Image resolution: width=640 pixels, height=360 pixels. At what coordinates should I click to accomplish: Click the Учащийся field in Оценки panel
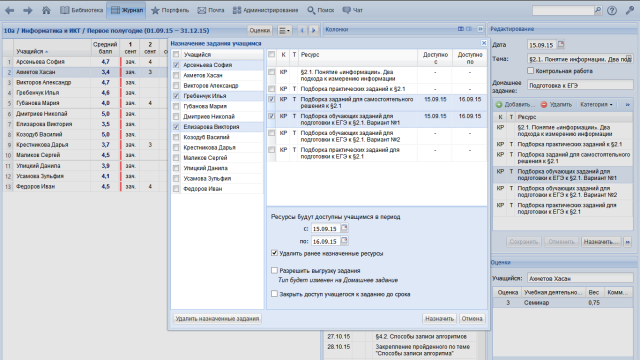pyautogui.click(x=580, y=278)
